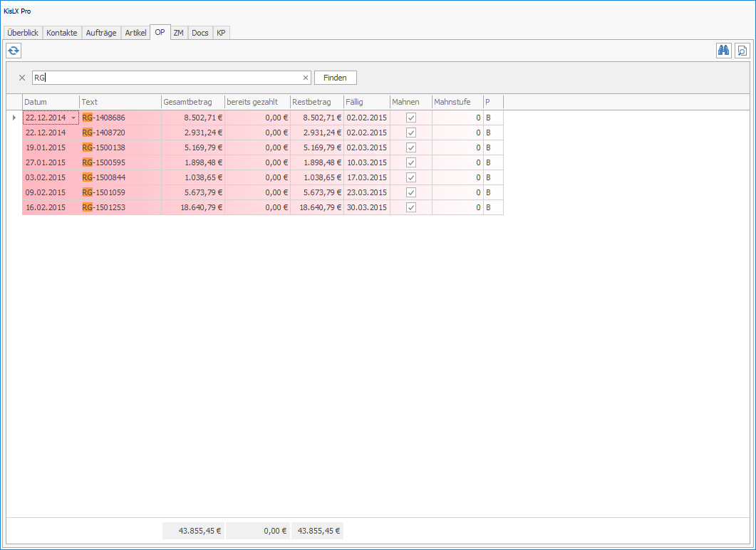Clear the search field text

306,78
